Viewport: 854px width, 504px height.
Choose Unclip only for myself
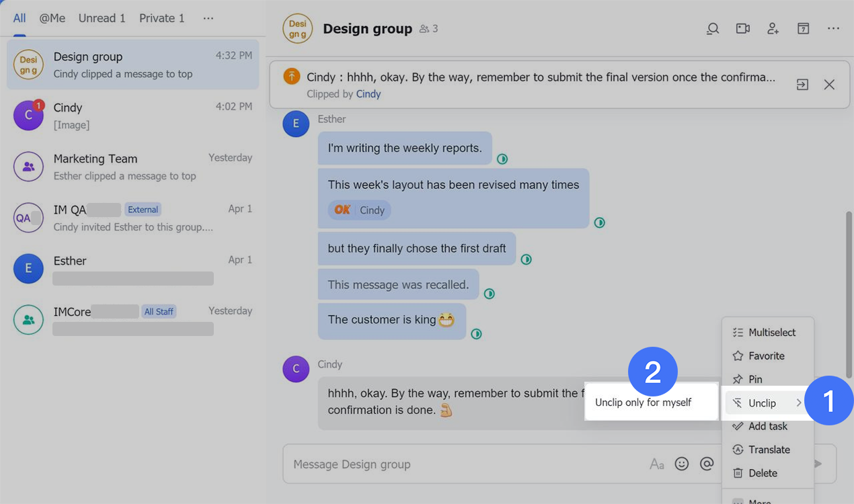click(x=644, y=402)
